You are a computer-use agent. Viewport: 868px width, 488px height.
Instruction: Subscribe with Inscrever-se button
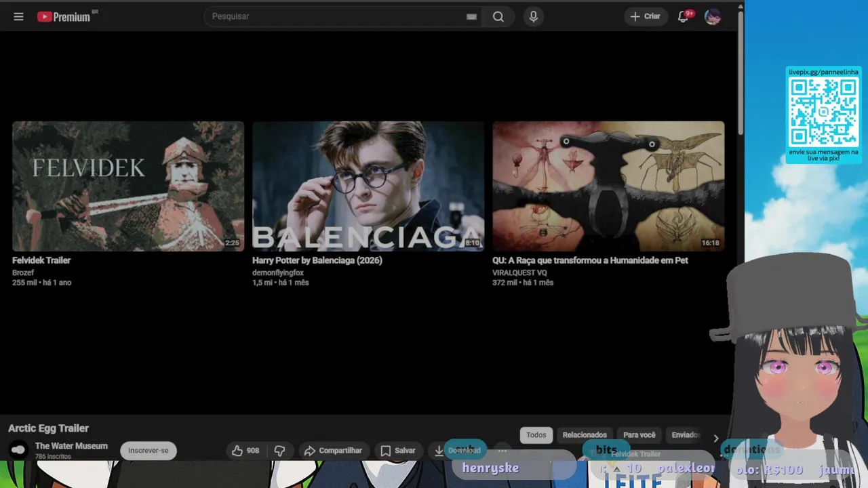point(149,451)
